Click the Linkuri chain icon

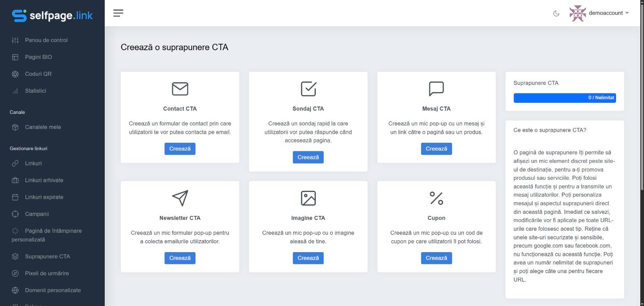[15, 163]
